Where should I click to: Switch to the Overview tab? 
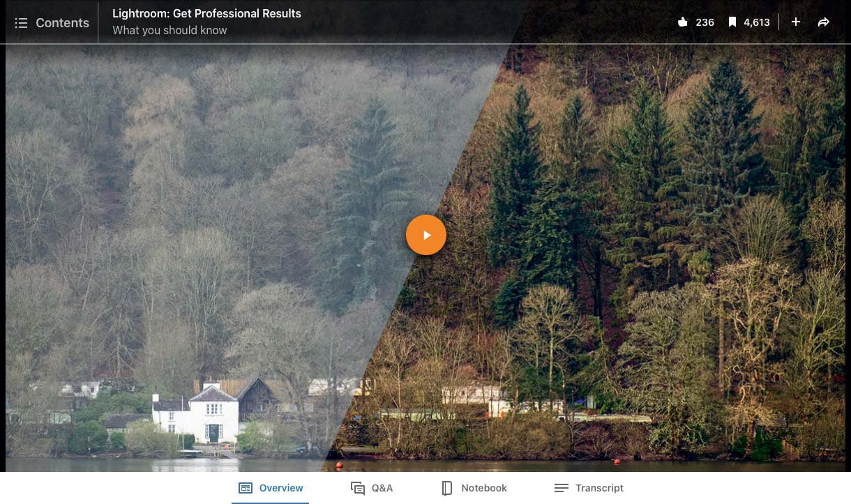click(x=271, y=488)
